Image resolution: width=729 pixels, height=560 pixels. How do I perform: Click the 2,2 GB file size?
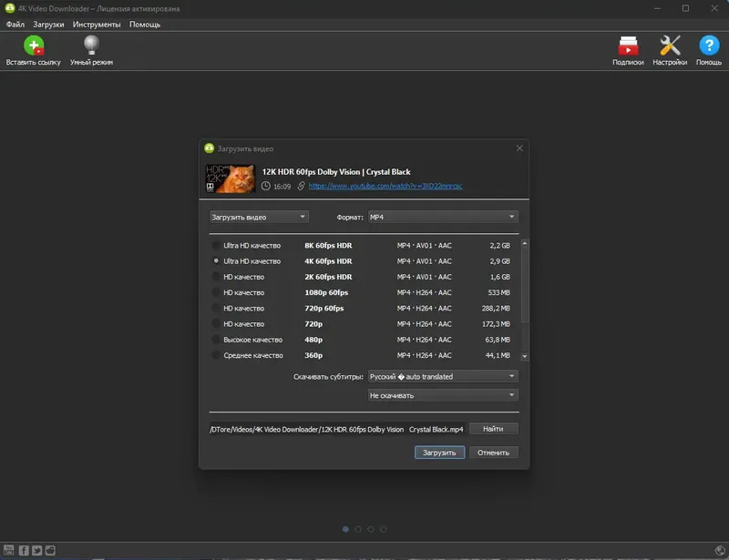click(499, 245)
